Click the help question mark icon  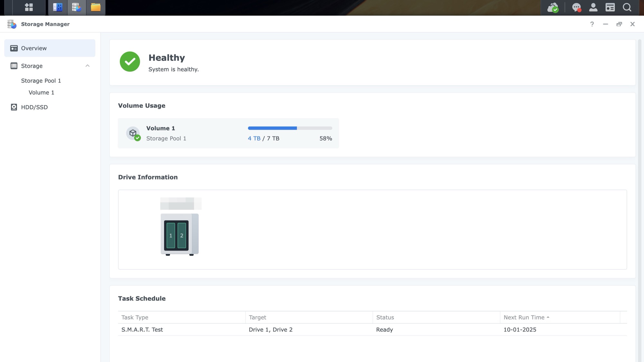592,24
